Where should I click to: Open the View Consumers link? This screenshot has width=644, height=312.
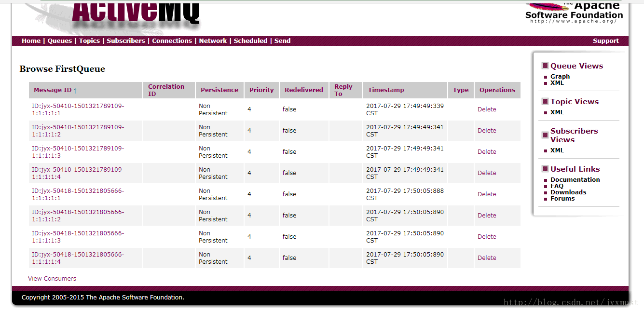(x=52, y=279)
